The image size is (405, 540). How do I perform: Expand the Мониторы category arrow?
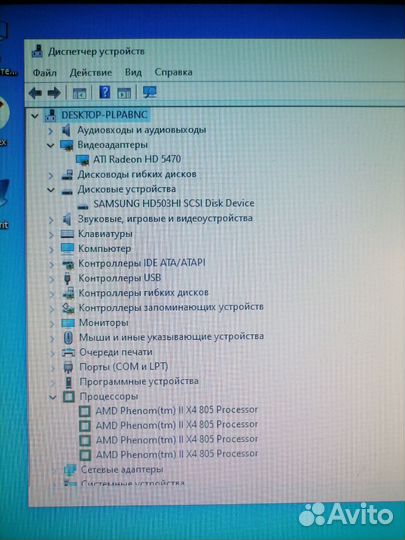point(52,324)
